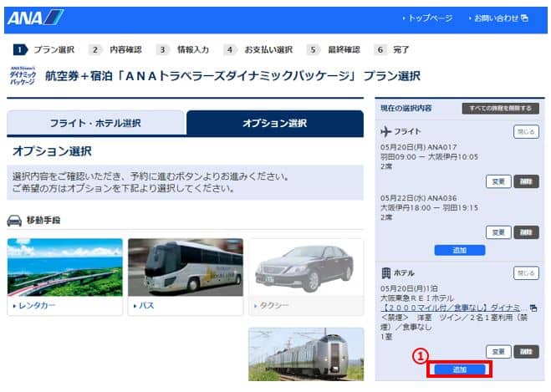Click 変更 for the ANA017 flight

pos(497,181)
